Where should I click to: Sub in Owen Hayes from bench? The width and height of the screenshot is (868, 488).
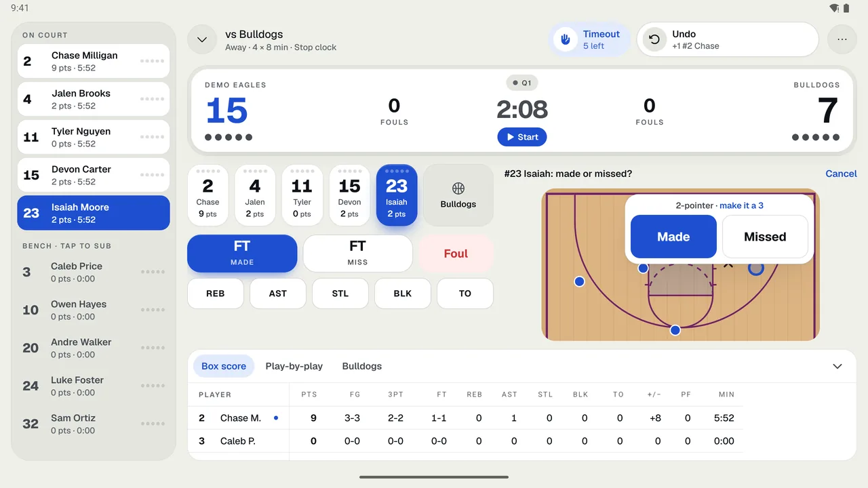pyautogui.click(x=94, y=310)
